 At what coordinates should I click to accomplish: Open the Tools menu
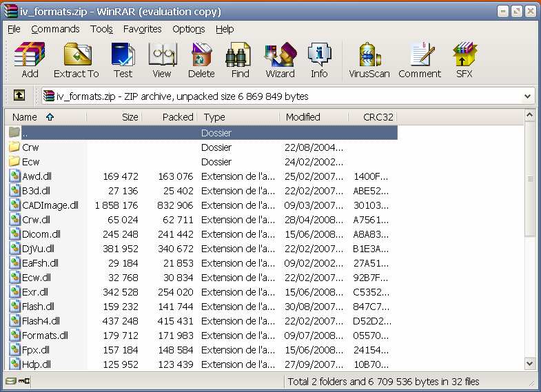101,29
